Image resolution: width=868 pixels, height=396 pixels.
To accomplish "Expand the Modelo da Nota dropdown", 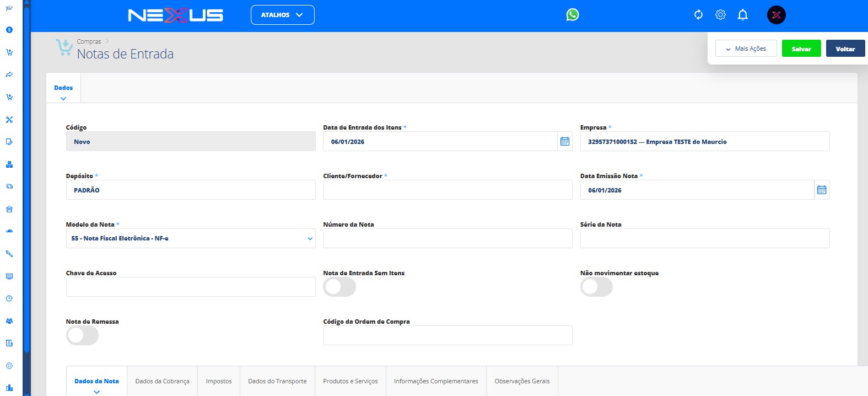I will tap(191, 239).
